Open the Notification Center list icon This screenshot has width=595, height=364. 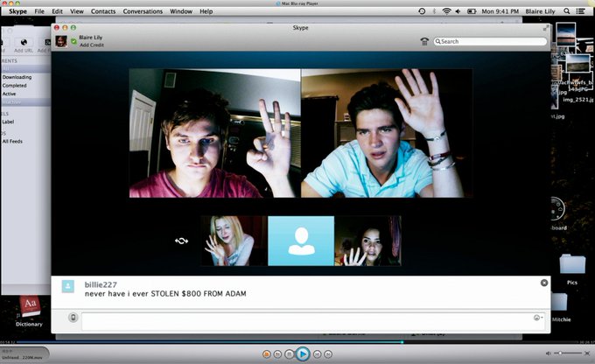pos(580,11)
